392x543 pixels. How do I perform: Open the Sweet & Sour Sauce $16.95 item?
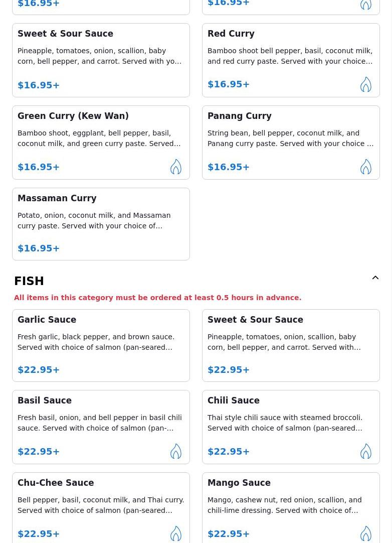pos(101,60)
